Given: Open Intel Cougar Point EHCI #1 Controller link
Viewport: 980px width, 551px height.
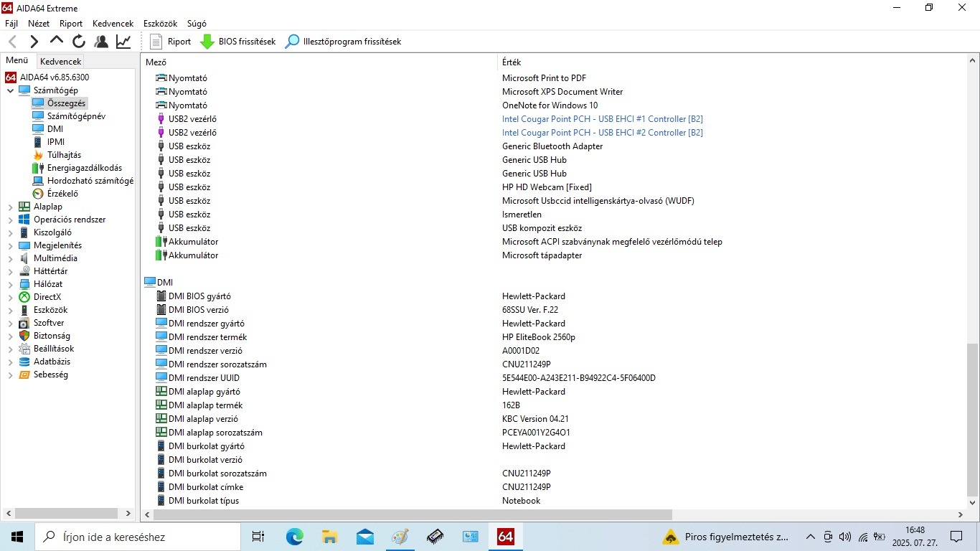Looking at the screenshot, I should [603, 119].
